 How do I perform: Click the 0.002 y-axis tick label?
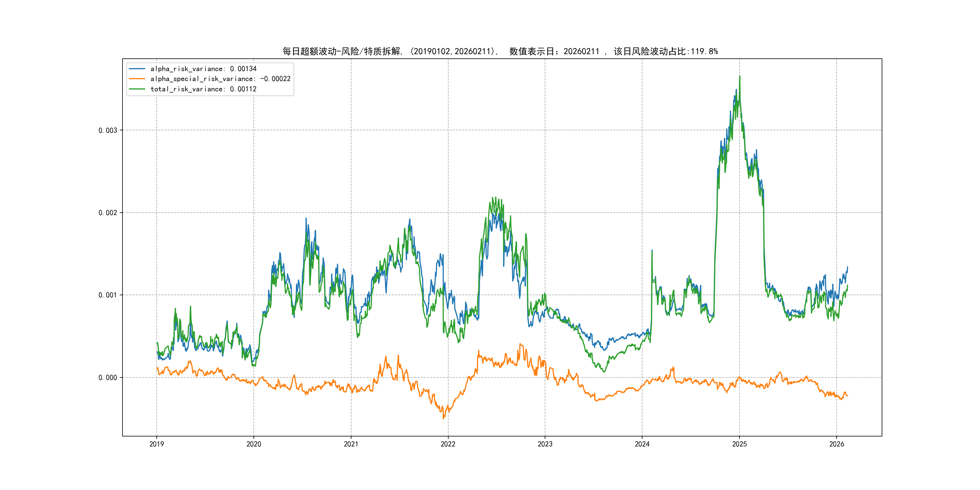(108, 213)
